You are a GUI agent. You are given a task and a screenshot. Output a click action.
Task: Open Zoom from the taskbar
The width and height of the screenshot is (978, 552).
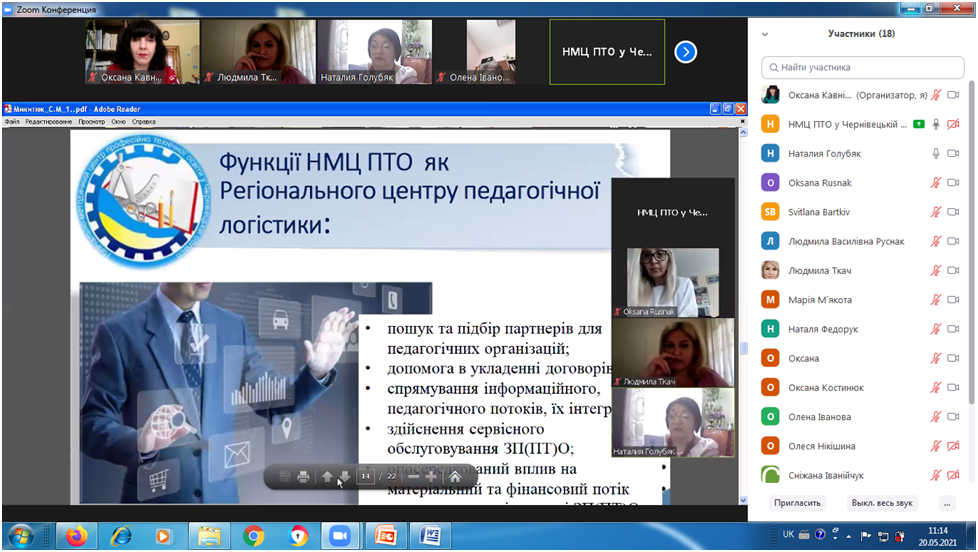coord(340,536)
